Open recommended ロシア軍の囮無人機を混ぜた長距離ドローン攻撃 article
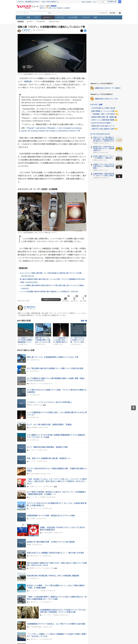Viewport: 138px width, 644px height. coord(55,368)
